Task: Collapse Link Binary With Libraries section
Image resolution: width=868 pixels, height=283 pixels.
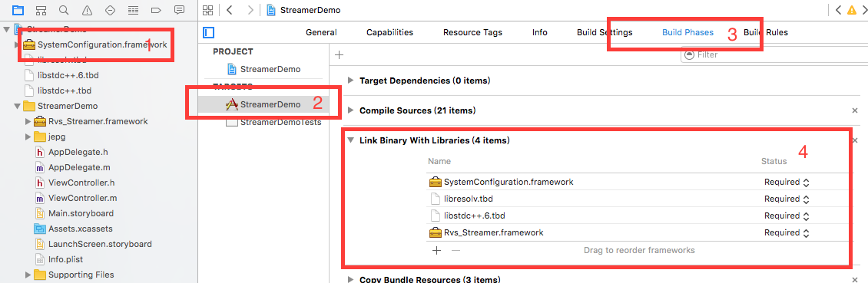Action: [350, 140]
